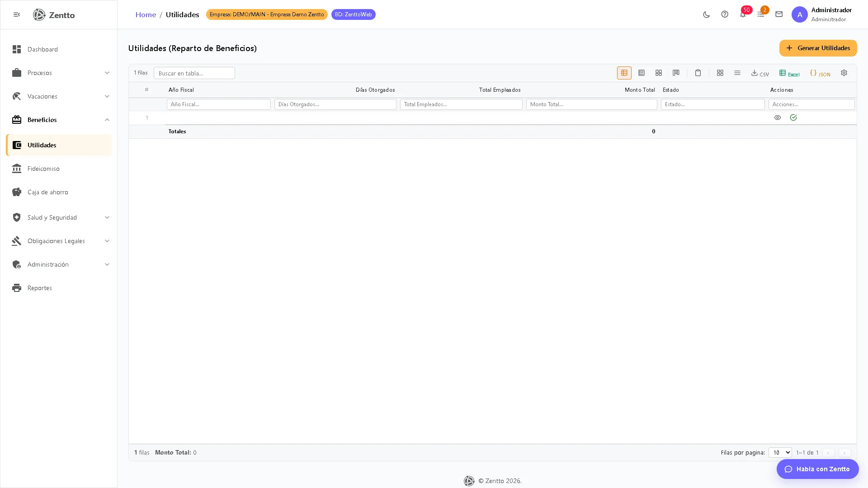This screenshot has width=868, height=488.
Task: Click the Buscar en tabla search field
Action: [x=194, y=73]
